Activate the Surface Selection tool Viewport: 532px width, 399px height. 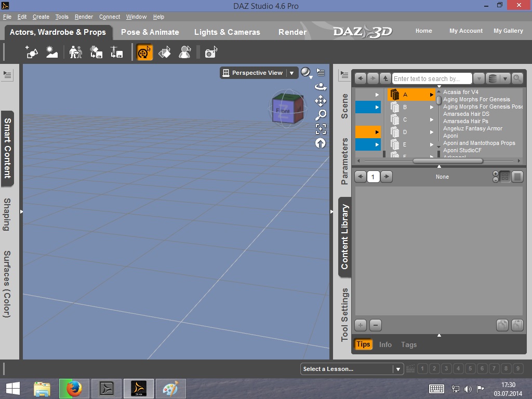coord(165,52)
